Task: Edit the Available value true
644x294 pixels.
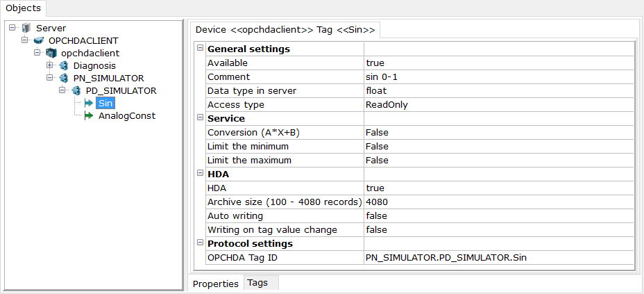Action: pos(498,63)
